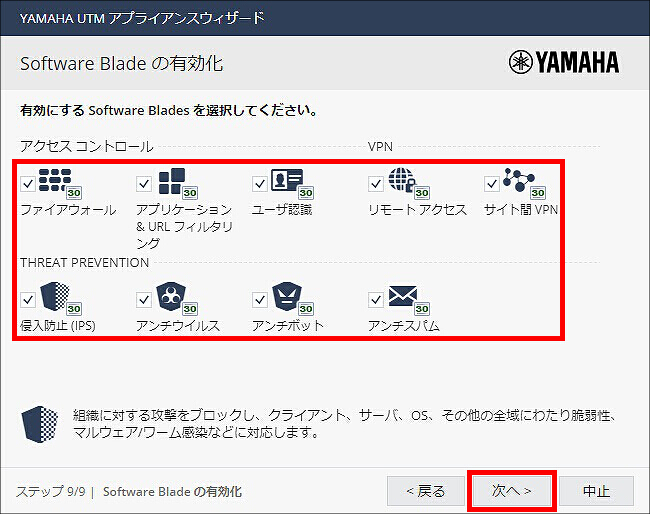The width and height of the screenshot is (650, 514).
Task: Proceed with the 次へ button
Action: click(x=512, y=491)
